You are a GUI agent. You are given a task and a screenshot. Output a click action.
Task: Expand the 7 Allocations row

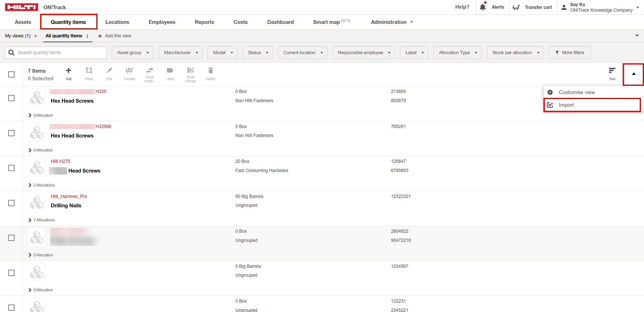30,220
